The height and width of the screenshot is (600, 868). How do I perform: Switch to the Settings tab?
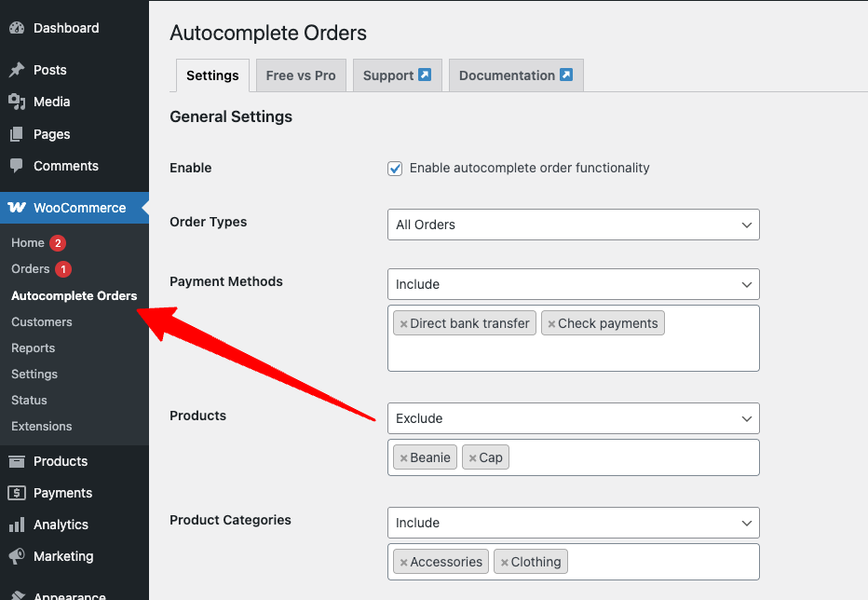[x=212, y=75]
